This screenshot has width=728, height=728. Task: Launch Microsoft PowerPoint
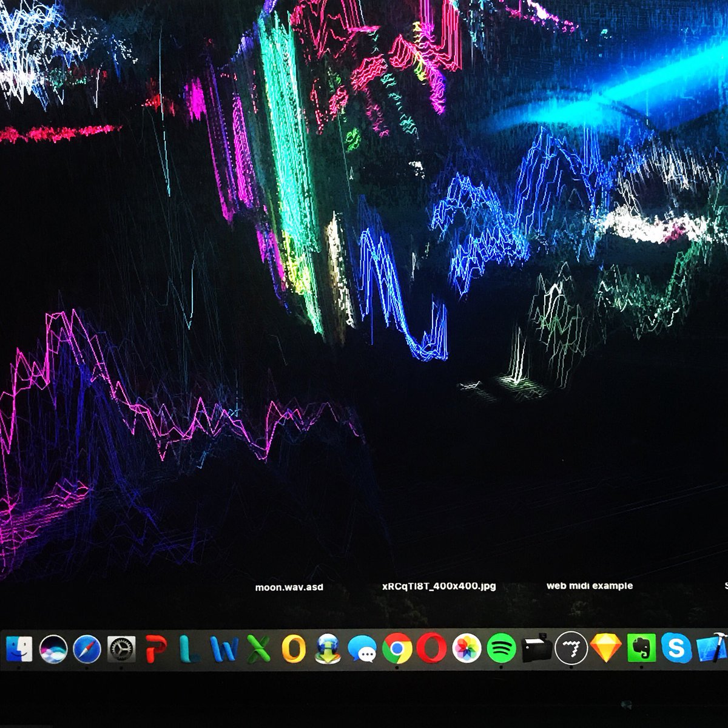[x=157, y=653]
